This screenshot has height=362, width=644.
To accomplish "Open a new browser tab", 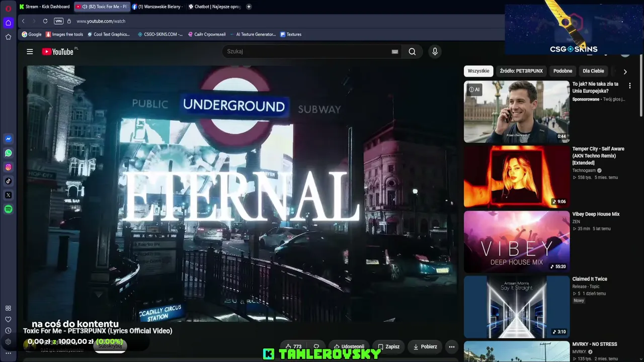I will 249,7.
